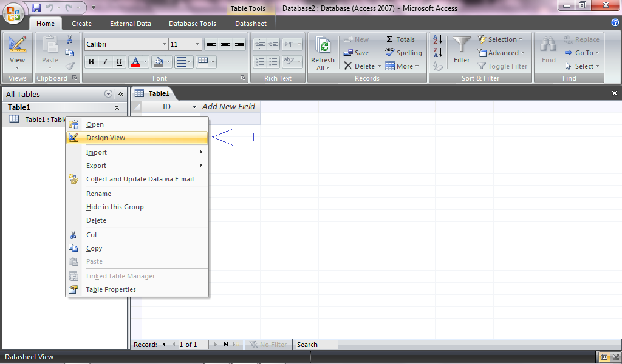Click the Office button logo
This screenshot has height=364, width=622.
coord(13,13)
